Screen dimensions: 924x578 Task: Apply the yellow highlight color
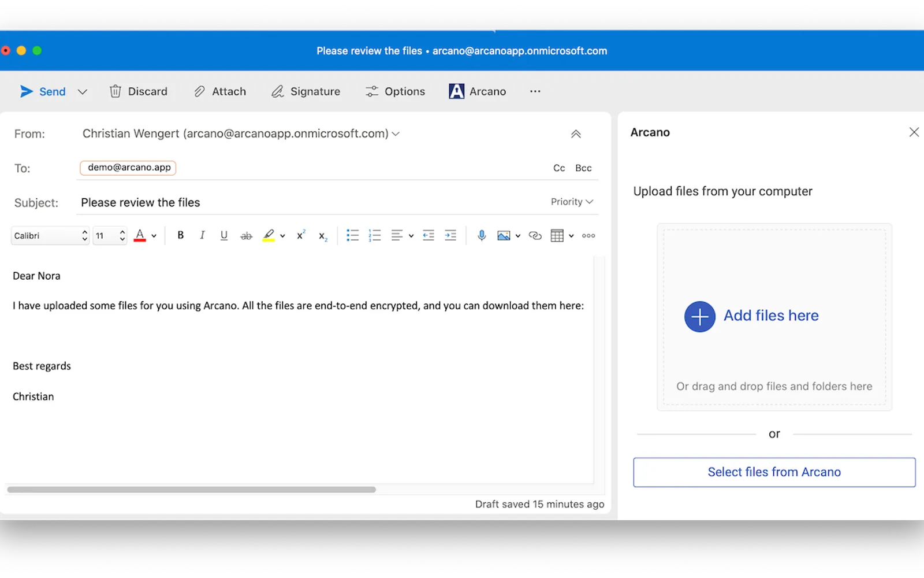tap(269, 236)
